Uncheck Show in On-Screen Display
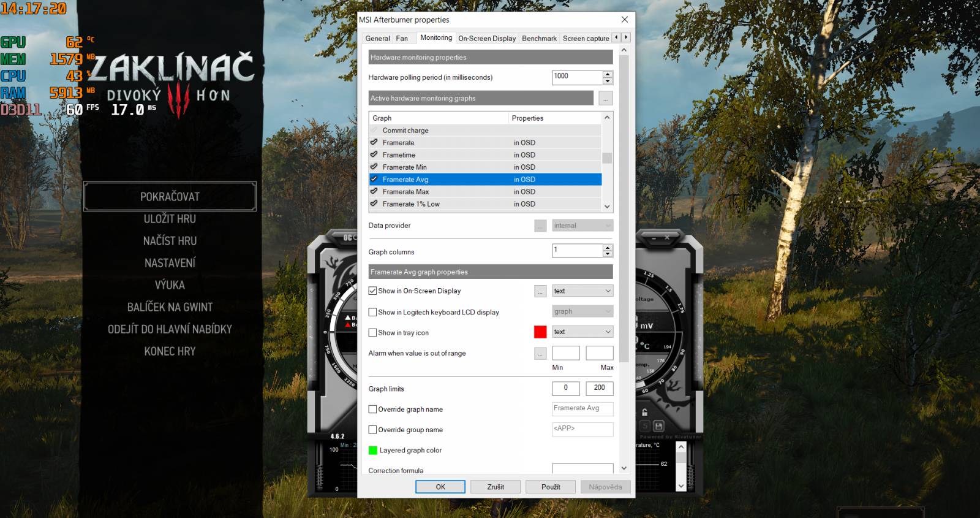Image resolution: width=980 pixels, height=518 pixels. [372, 291]
